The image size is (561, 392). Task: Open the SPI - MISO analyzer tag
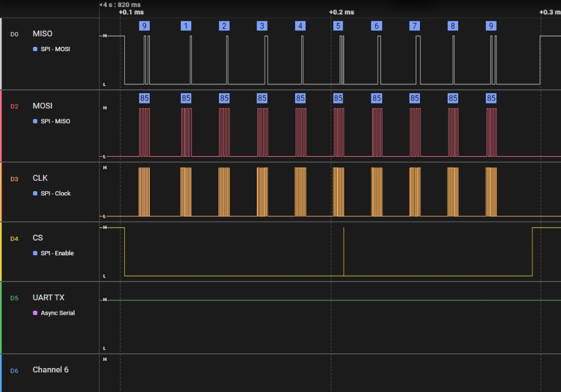click(55, 121)
